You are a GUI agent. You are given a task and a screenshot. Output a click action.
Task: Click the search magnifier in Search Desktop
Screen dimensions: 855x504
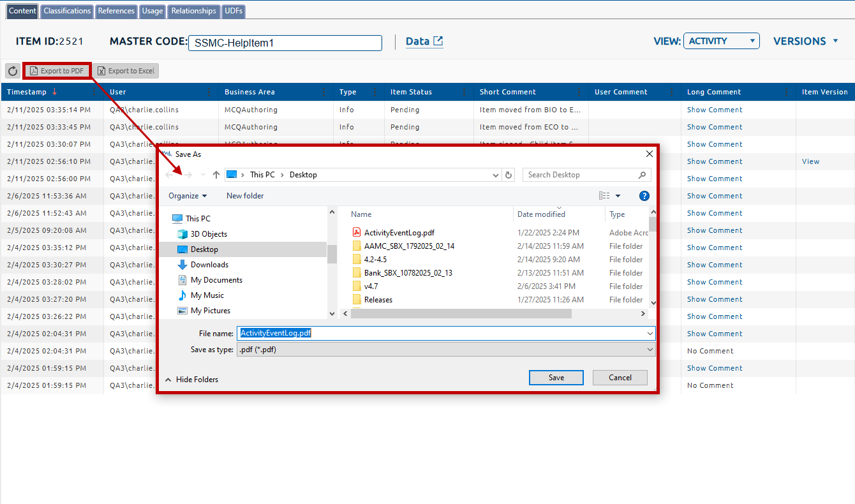642,175
